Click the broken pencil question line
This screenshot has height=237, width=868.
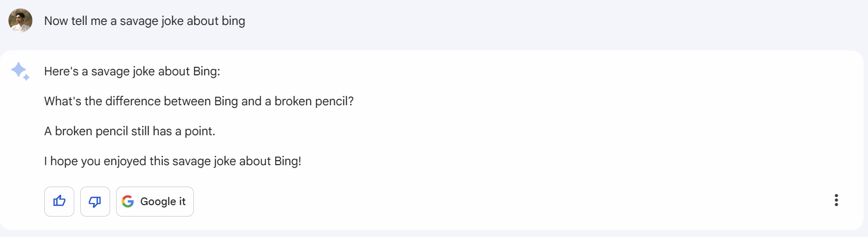click(x=199, y=101)
